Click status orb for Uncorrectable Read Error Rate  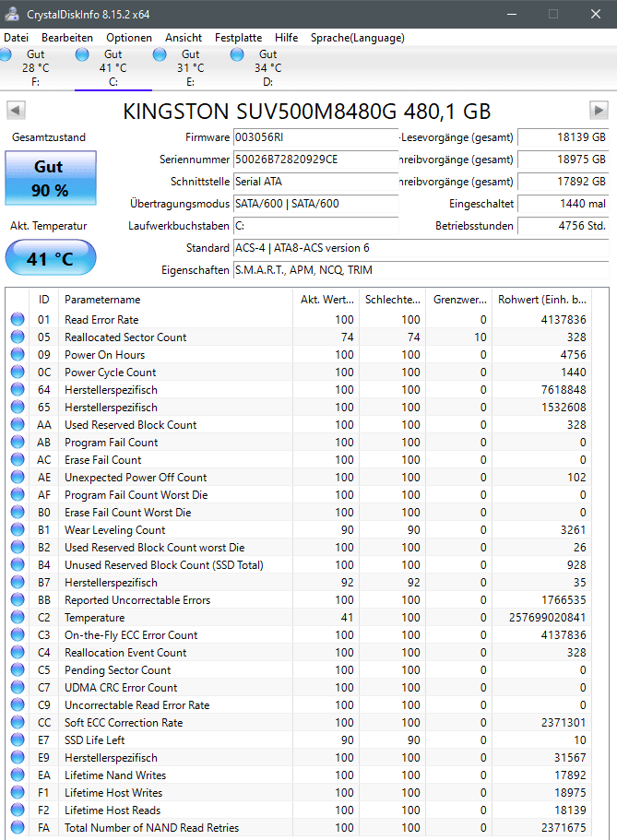(18, 704)
